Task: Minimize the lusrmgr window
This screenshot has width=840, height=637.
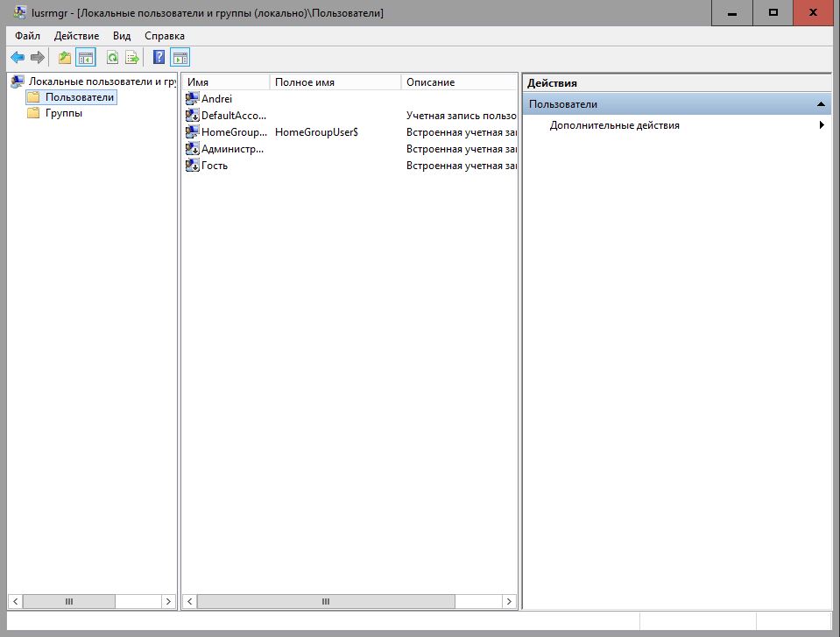Action: (731, 13)
